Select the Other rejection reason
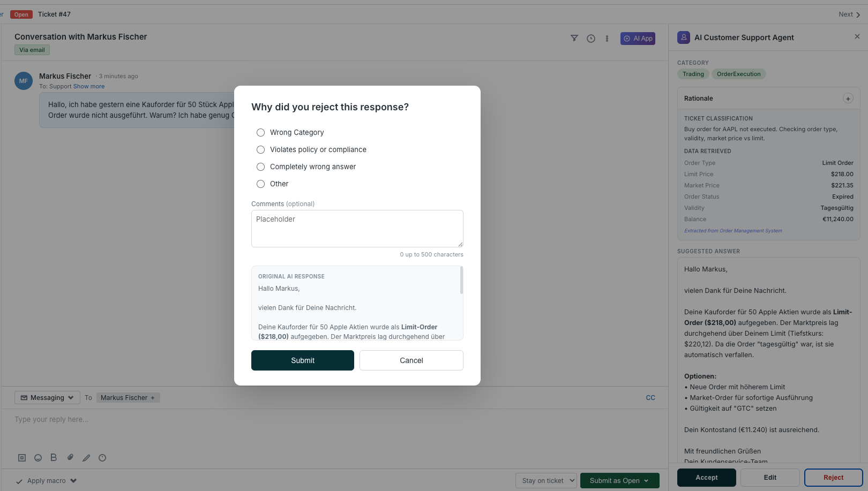 pyautogui.click(x=260, y=184)
